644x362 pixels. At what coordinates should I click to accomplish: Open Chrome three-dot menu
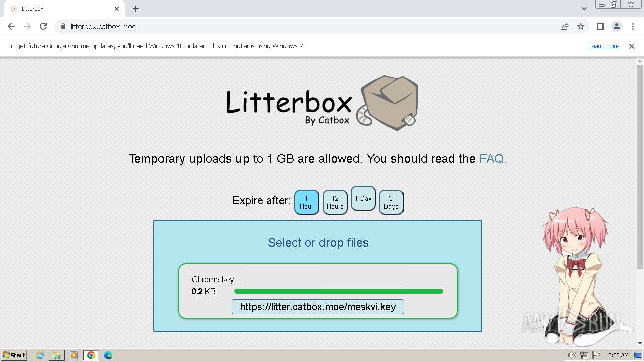(x=633, y=26)
